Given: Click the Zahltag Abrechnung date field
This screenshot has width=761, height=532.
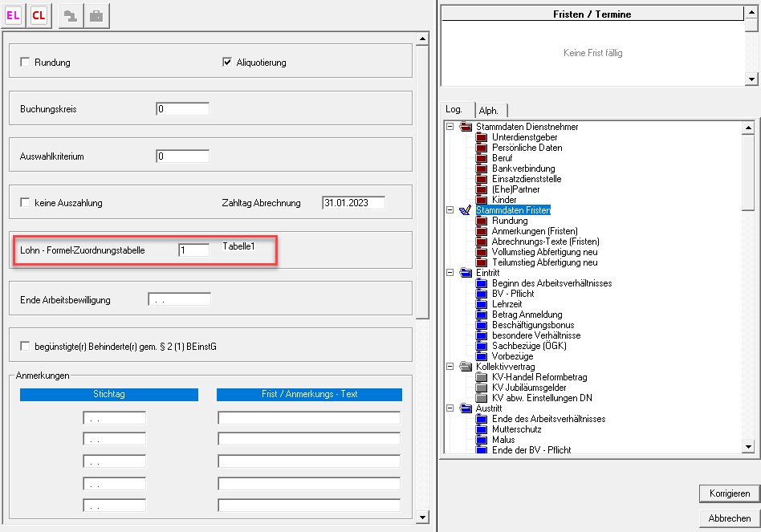Looking at the screenshot, I should pos(353,203).
